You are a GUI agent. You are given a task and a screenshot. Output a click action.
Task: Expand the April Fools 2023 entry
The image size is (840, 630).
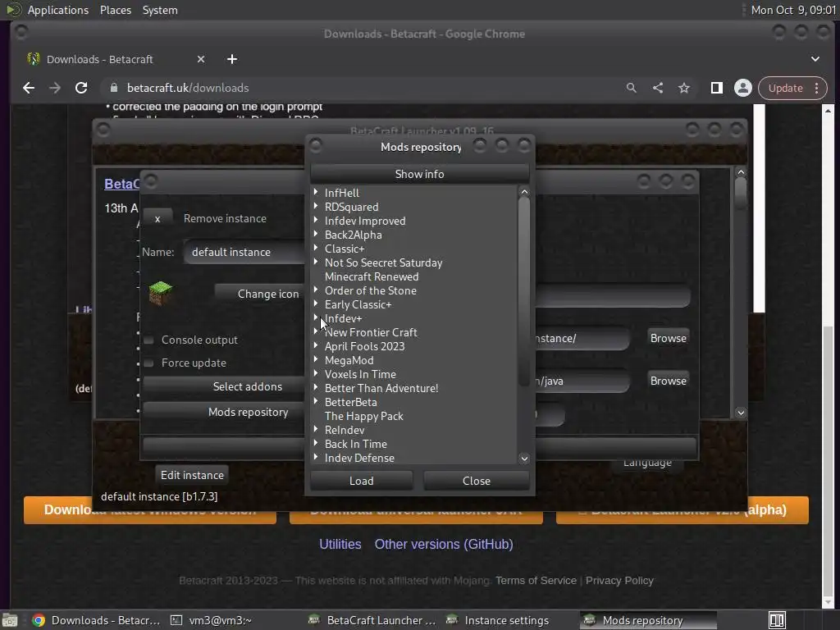(x=316, y=345)
